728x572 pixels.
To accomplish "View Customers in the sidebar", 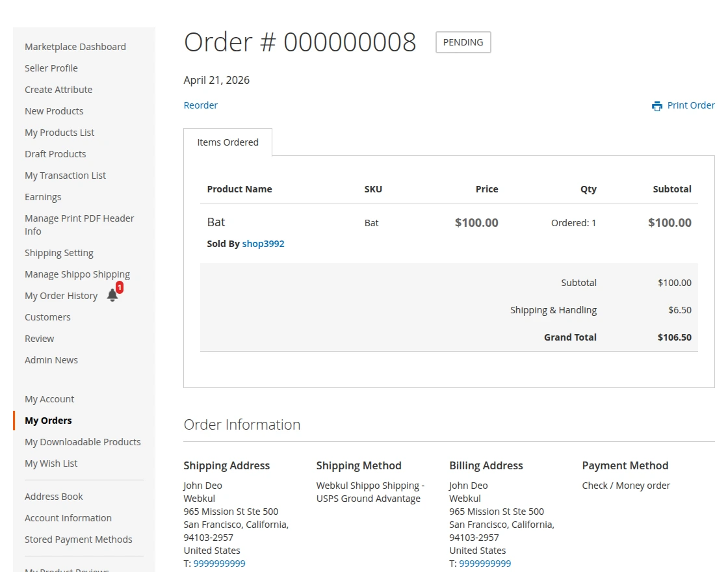I will (47, 317).
